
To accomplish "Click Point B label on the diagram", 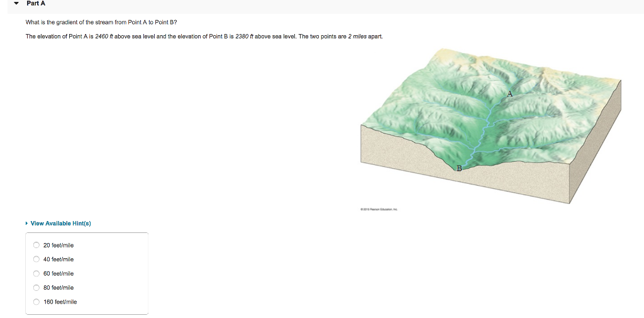I will (459, 168).
